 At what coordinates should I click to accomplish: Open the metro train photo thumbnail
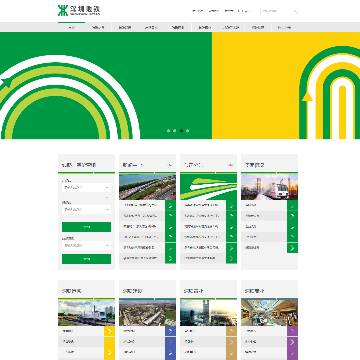(x=269, y=187)
